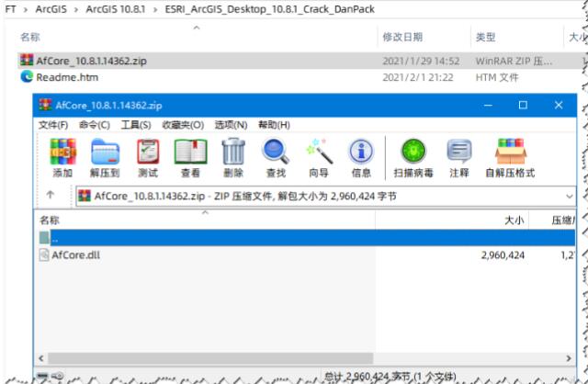This screenshot has height=384, width=588.
Task: Click FT breadcrumb in Explorer path
Action: [10, 9]
